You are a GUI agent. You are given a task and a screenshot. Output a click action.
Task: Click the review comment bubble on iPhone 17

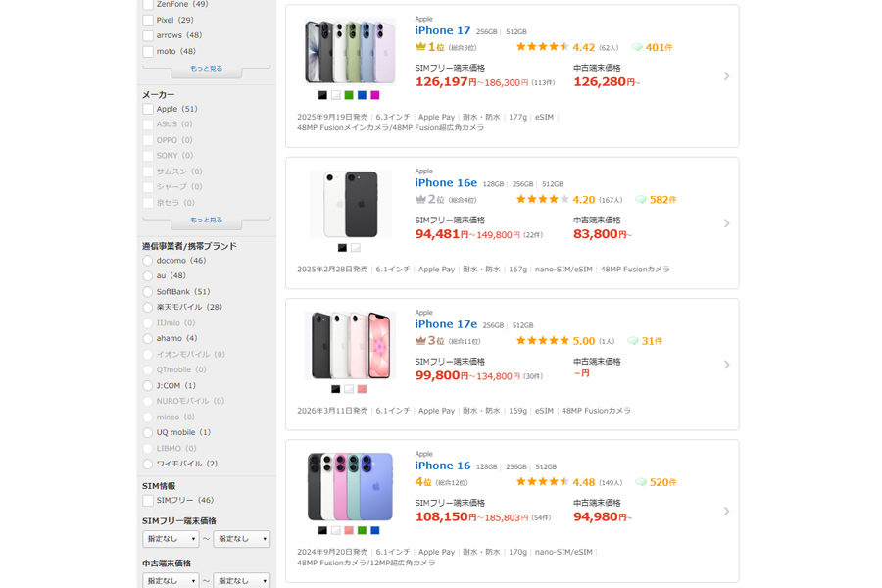coord(637,47)
